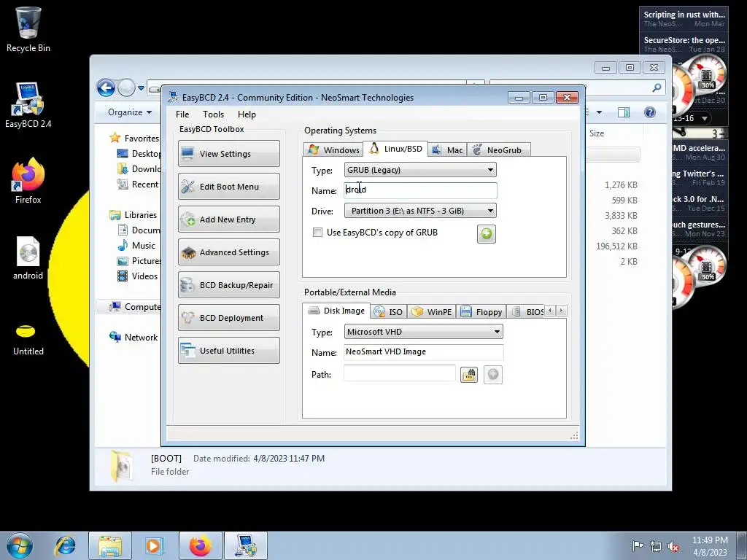Open the Scripting in rust feed headline
Image resolution: width=747 pixels, height=560 pixels.
coord(684,15)
